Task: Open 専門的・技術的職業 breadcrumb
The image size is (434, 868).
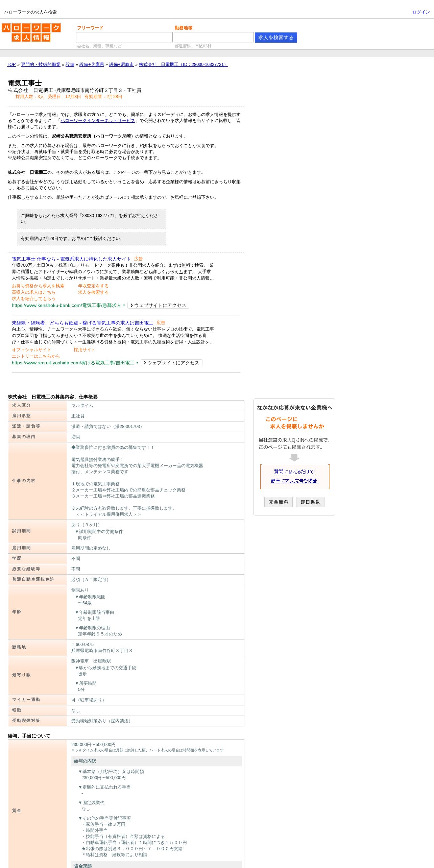Action: [x=41, y=65]
